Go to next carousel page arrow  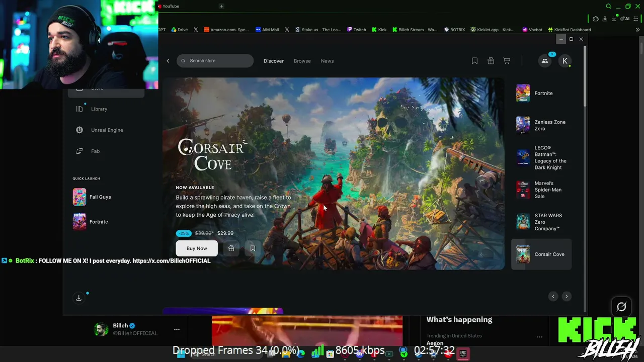tap(567, 296)
